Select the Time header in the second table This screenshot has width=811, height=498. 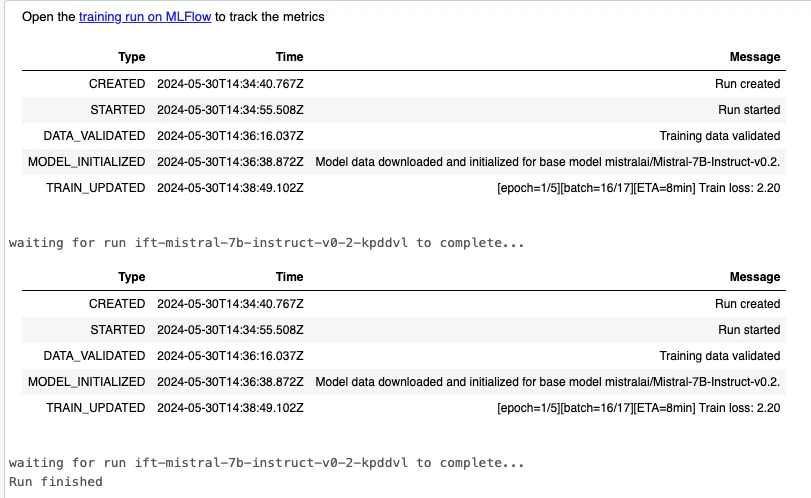(x=289, y=277)
